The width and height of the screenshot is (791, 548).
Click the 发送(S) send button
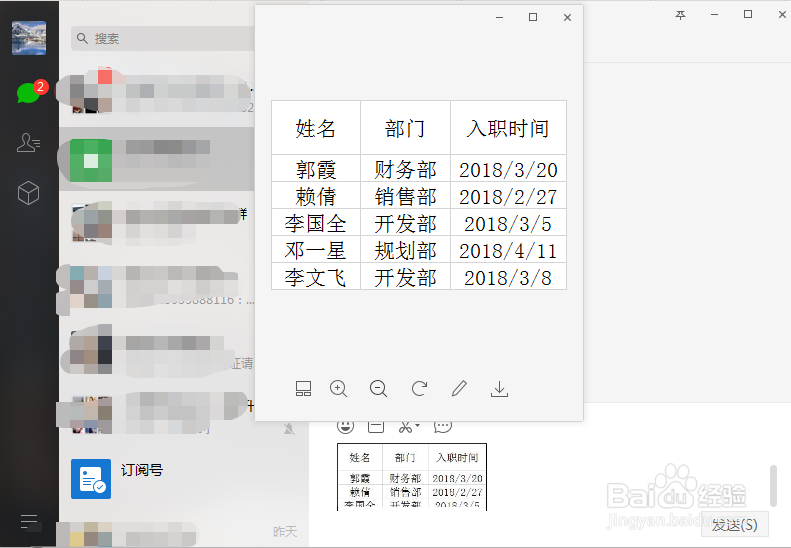pyautogui.click(x=734, y=525)
